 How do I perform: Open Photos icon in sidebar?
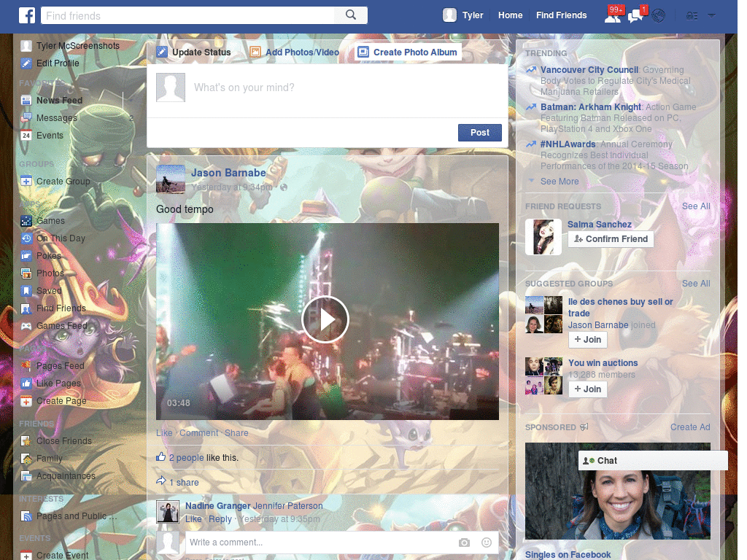point(26,273)
